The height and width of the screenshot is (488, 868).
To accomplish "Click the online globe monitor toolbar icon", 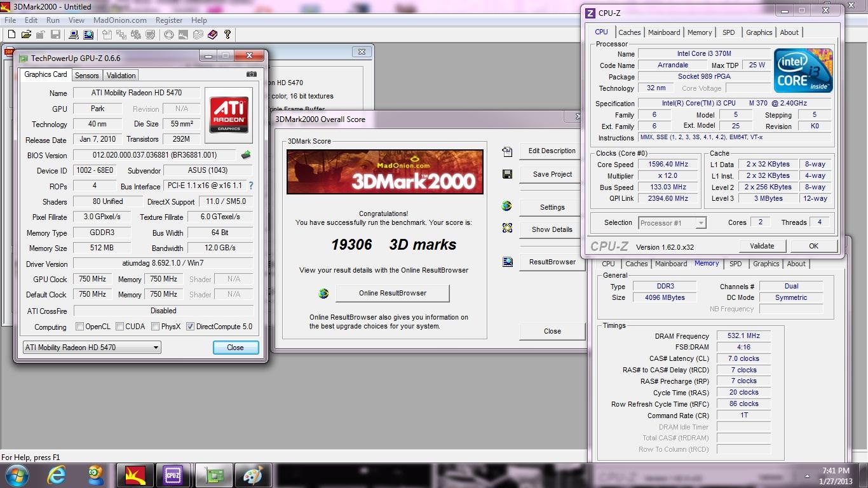I will coord(88,34).
